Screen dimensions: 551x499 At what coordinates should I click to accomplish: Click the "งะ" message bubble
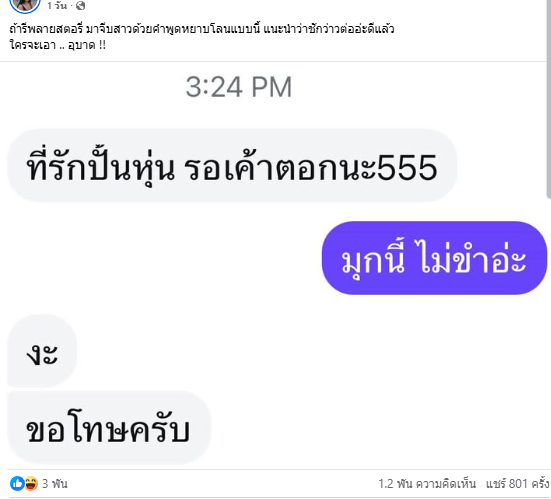pos(42,351)
